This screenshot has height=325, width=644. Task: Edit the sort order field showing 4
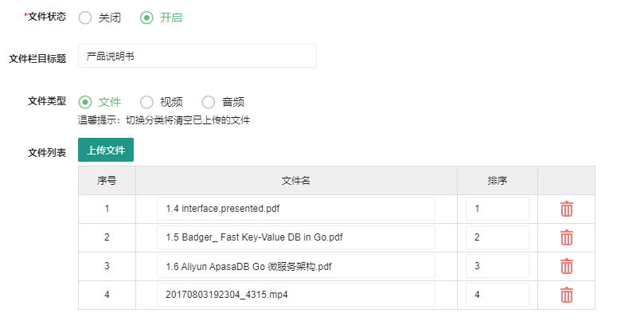tap(498, 295)
